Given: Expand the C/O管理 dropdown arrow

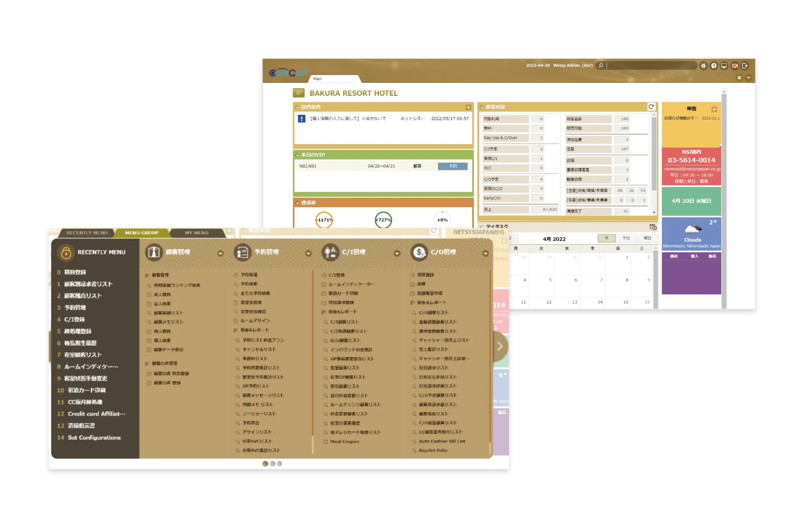Looking at the screenshot, I should click(485, 253).
